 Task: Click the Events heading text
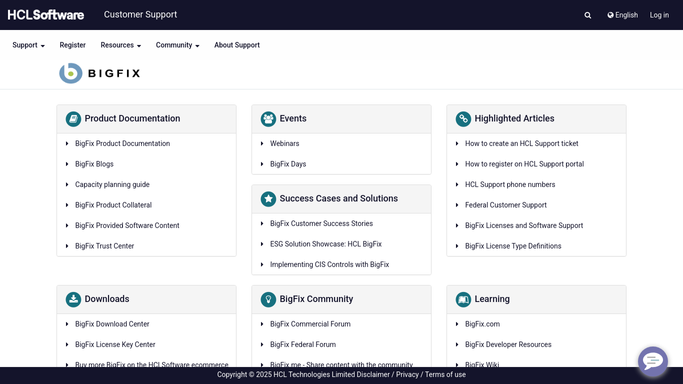(x=293, y=118)
